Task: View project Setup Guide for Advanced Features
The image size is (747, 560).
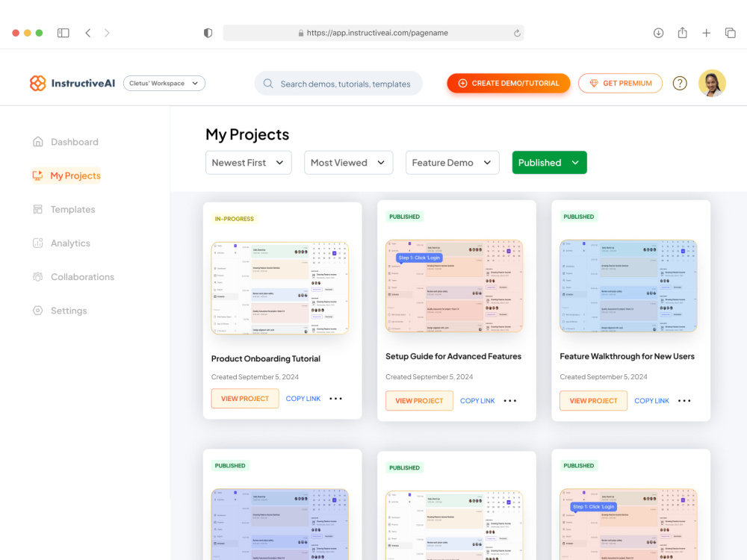Action: pos(419,401)
